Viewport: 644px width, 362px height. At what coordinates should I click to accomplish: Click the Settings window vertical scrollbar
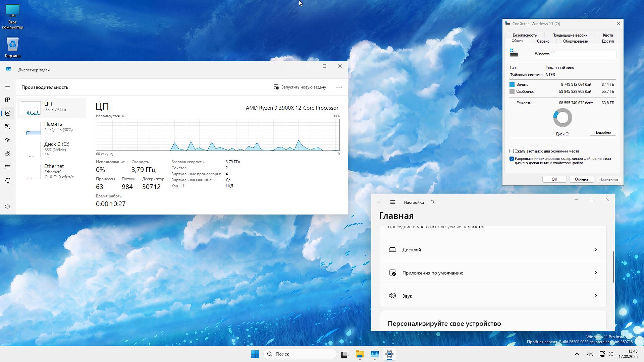click(x=613, y=267)
